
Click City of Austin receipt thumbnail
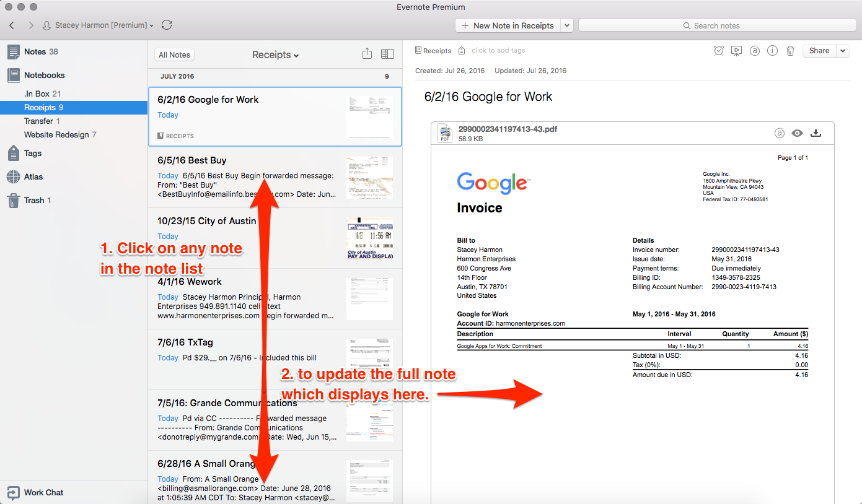click(370, 238)
